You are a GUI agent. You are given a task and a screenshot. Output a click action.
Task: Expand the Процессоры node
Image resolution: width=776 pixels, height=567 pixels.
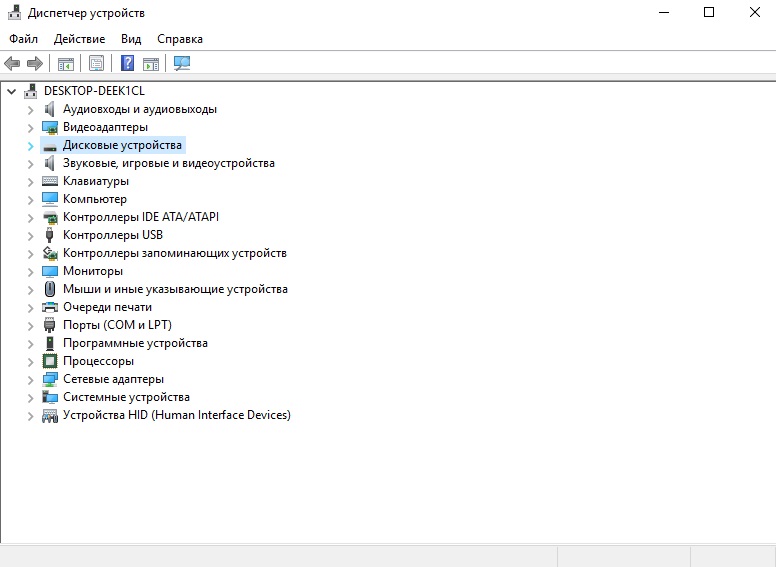pyautogui.click(x=30, y=362)
